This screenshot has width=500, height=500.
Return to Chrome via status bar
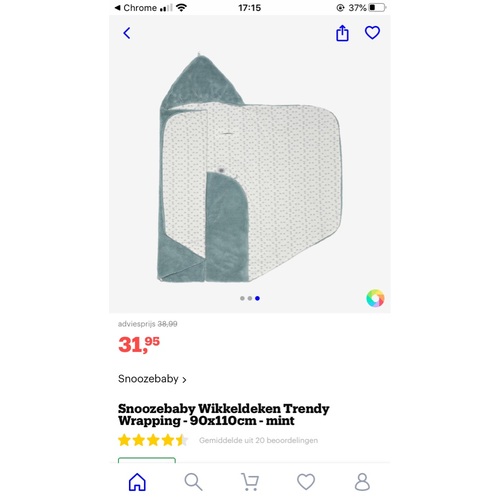click(x=136, y=8)
